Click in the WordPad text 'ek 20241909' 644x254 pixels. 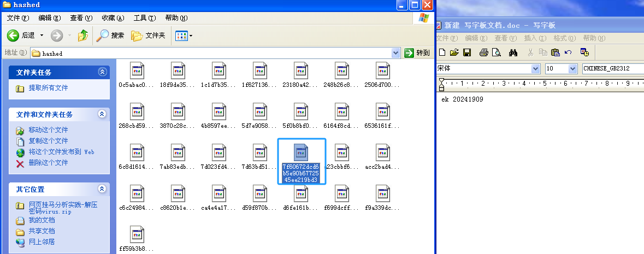tap(462, 99)
